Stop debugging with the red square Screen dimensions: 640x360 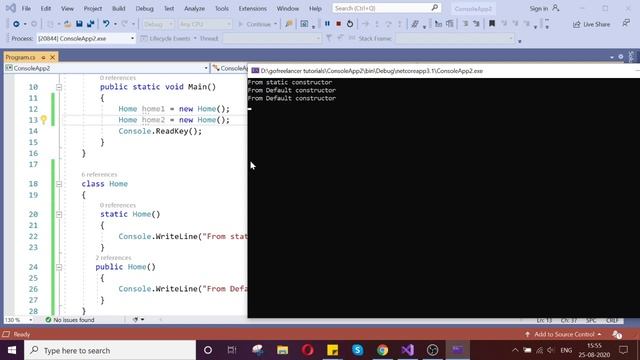pyautogui.click(x=338, y=24)
